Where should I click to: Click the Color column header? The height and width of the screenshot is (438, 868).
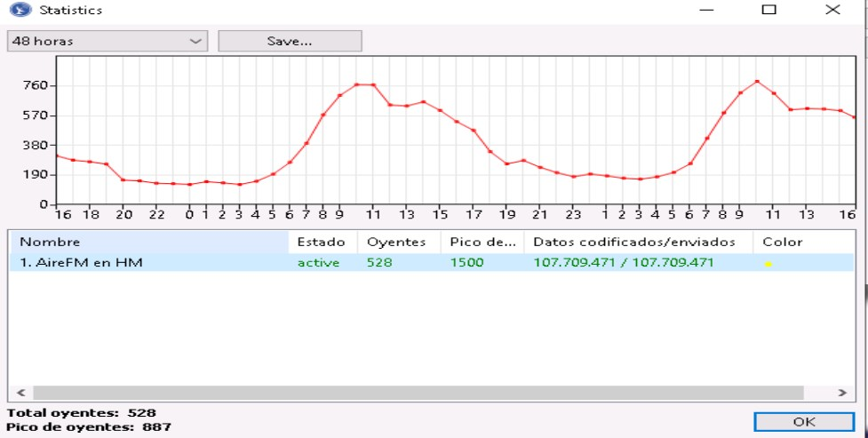[x=782, y=242]
